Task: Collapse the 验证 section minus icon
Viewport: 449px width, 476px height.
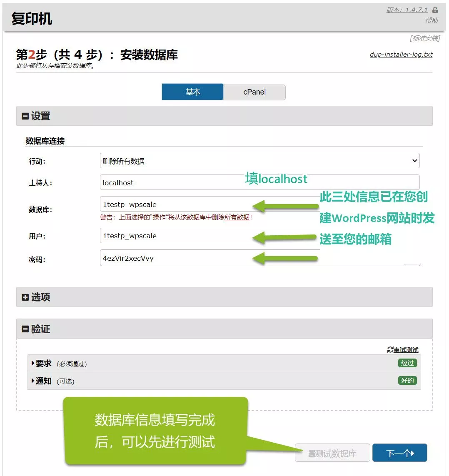Action: tap(25, 329)
